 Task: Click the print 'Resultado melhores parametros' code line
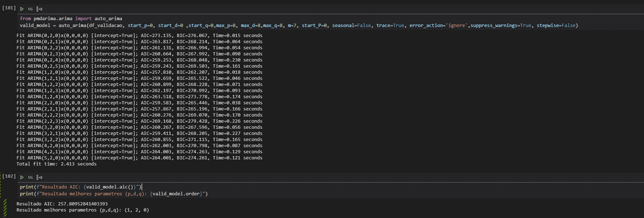coord(114,194)
